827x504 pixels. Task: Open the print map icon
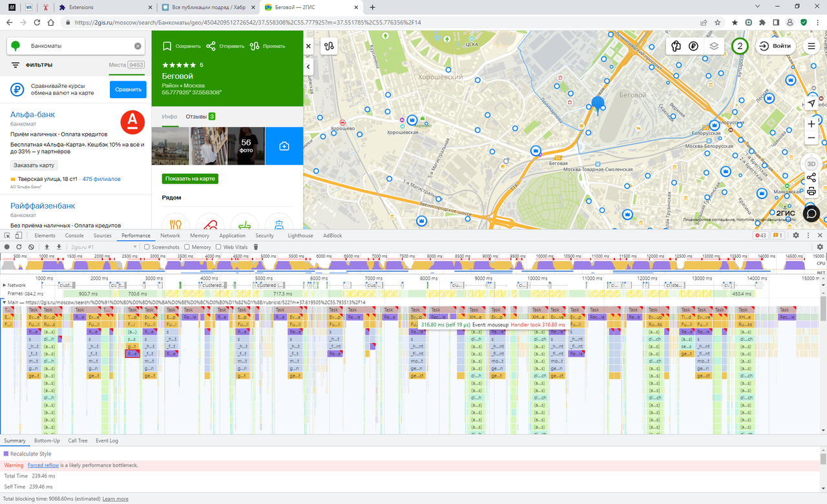tap(811, 191)
